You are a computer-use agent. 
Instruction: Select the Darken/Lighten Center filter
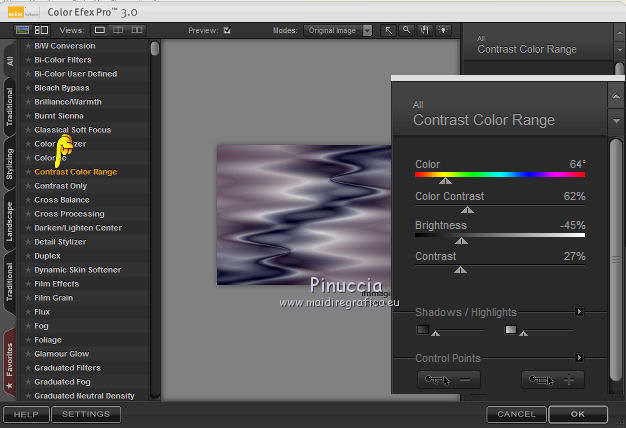pos(78,228)
